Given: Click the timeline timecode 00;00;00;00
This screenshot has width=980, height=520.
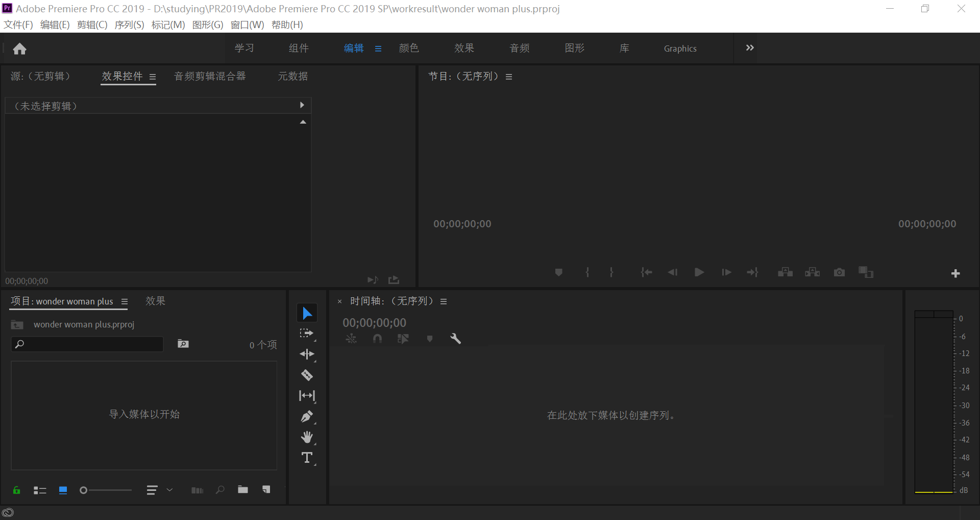Looking at the screenshot, I should 374,323.
